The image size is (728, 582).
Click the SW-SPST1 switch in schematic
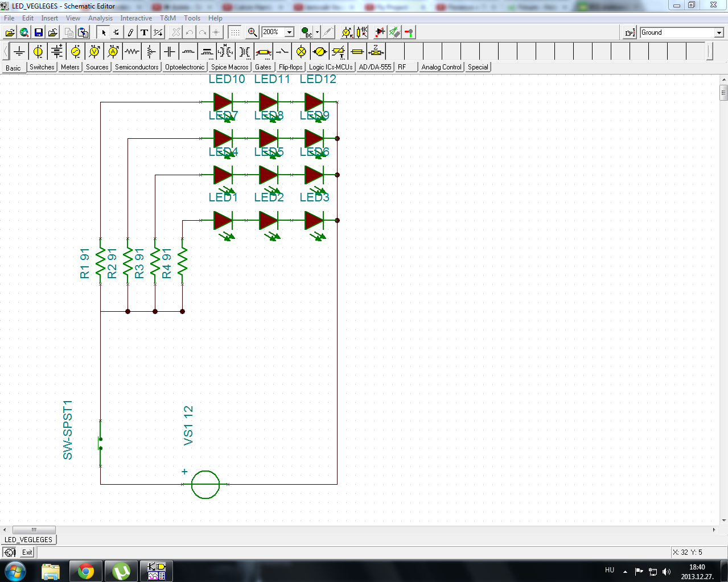100,444
